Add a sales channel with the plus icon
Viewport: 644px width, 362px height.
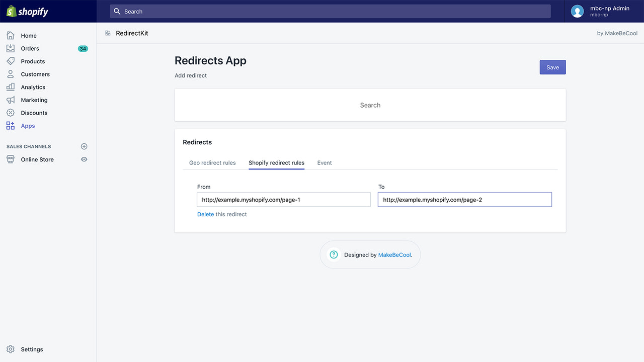click(x=84, y=146)
